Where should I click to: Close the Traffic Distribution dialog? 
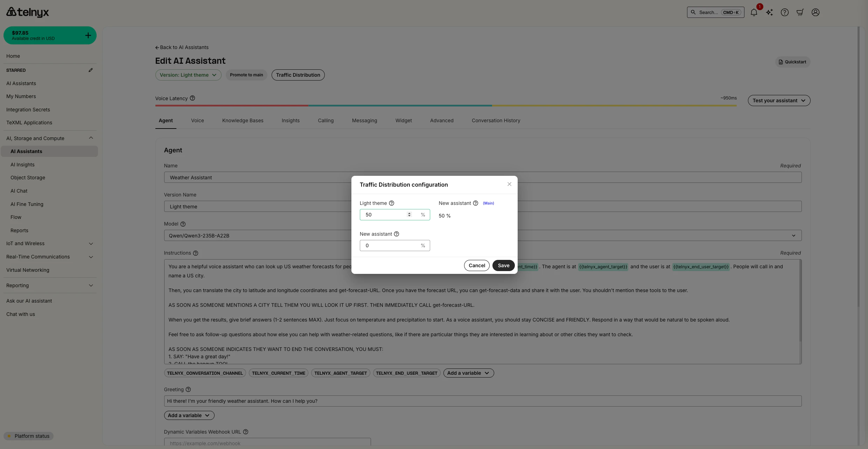tap(509, 184)
